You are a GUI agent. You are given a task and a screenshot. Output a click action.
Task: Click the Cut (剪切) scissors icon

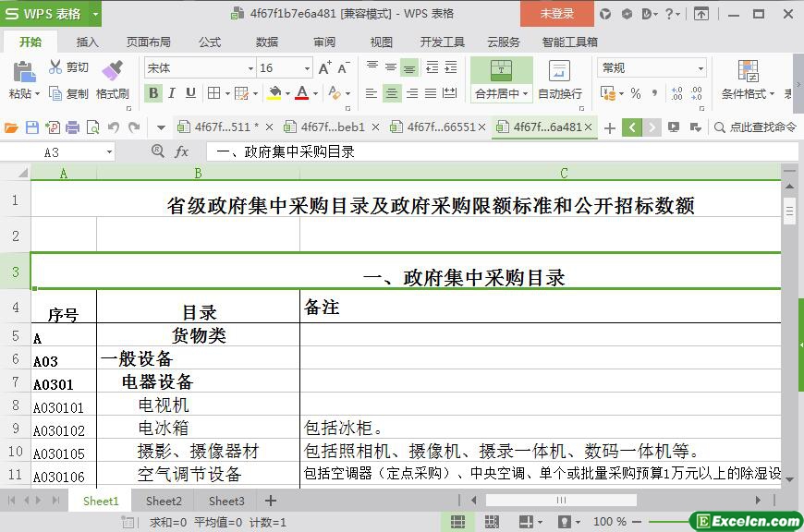[55, 67]
